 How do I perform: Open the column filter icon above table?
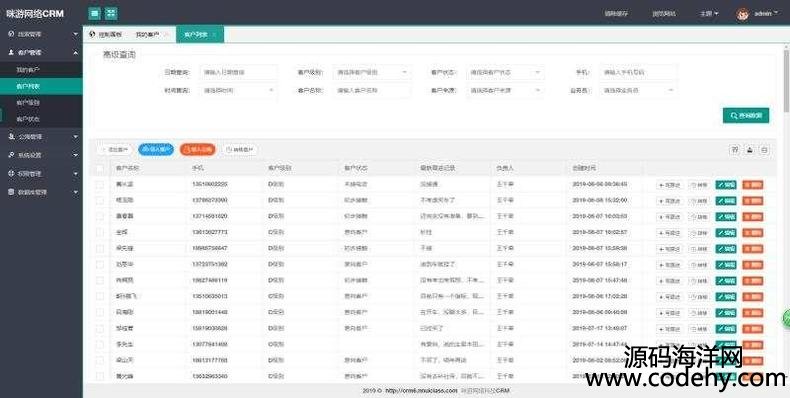pos(735,150)
